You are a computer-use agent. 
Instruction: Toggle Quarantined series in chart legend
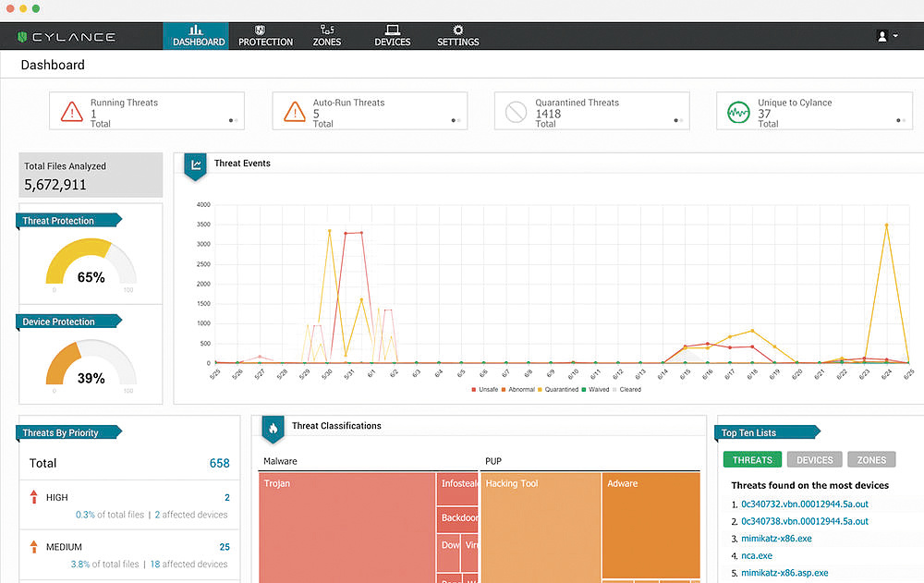(557, 390)
